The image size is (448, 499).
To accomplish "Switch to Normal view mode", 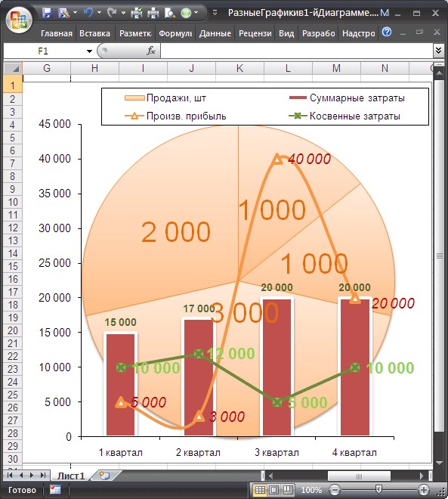I will [260, 490].
